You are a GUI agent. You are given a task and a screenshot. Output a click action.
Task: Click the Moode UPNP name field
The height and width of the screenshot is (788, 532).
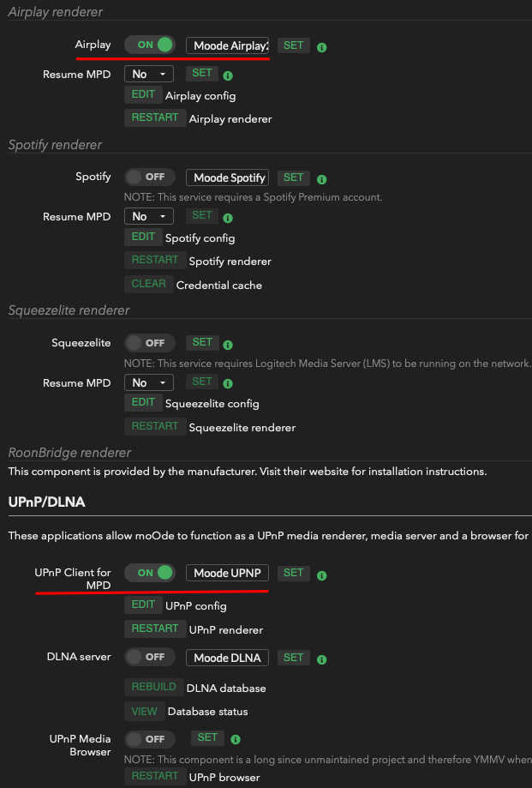(227, 573)
